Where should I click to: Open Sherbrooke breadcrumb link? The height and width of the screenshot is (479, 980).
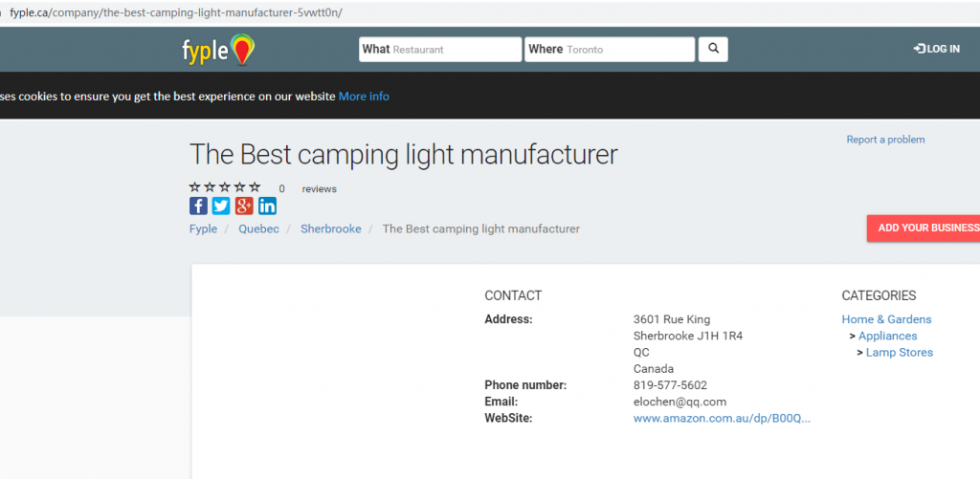click(x=330, y=229)
